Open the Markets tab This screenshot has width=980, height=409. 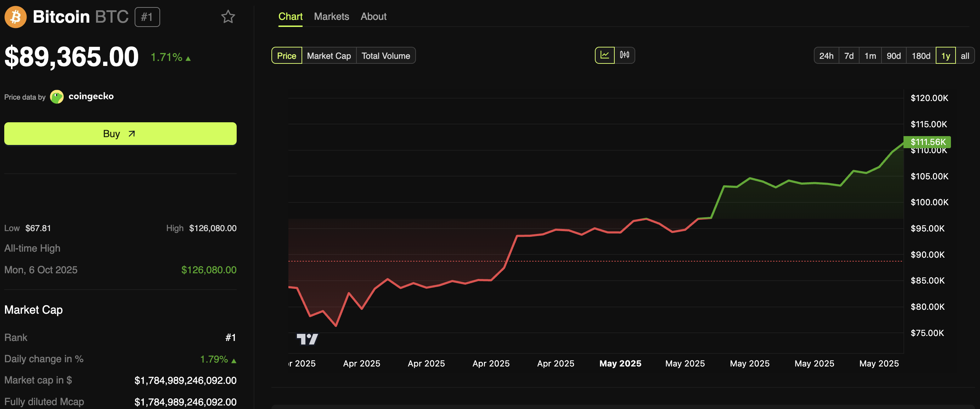[331, 16]
